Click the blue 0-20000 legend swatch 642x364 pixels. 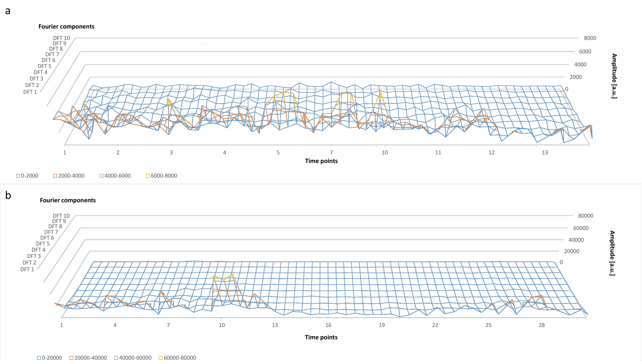39,358
